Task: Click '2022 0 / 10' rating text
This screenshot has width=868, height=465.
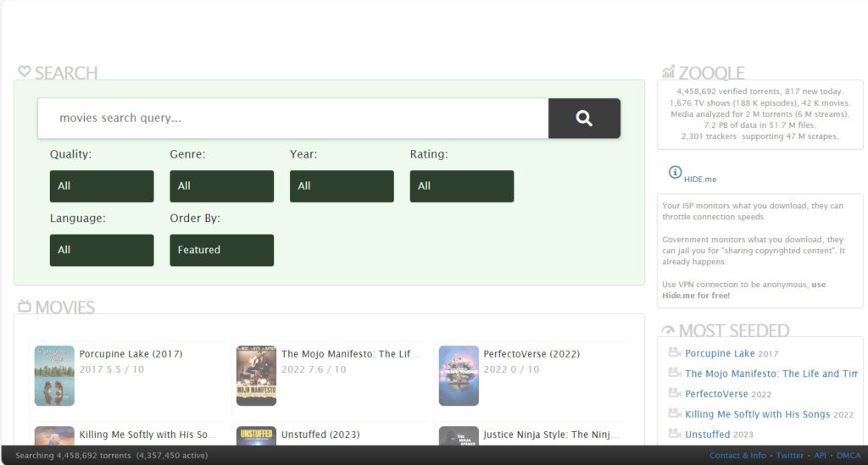Action: pos(511,369)
